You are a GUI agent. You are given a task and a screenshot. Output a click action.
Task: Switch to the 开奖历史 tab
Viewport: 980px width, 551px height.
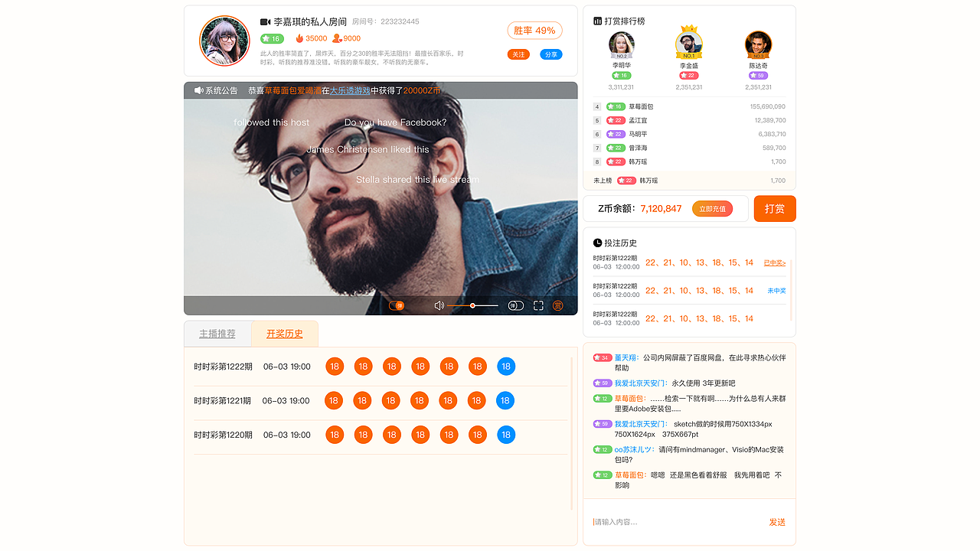284,334
